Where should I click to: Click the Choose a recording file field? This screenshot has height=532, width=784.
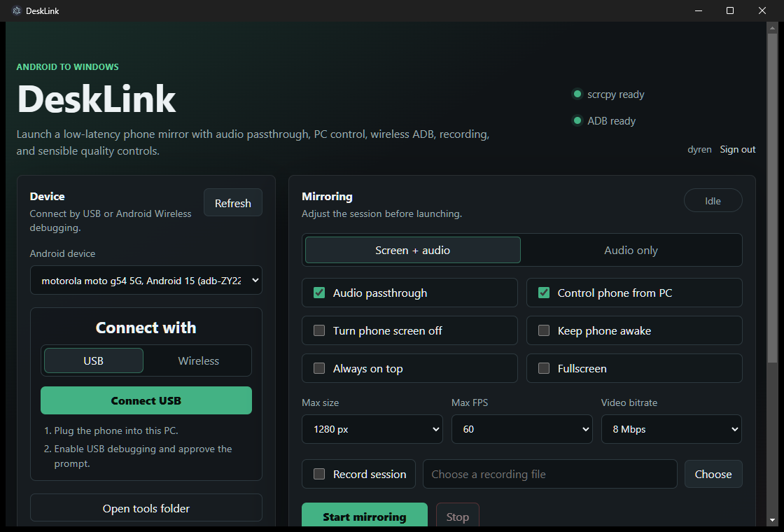point(550,474)
